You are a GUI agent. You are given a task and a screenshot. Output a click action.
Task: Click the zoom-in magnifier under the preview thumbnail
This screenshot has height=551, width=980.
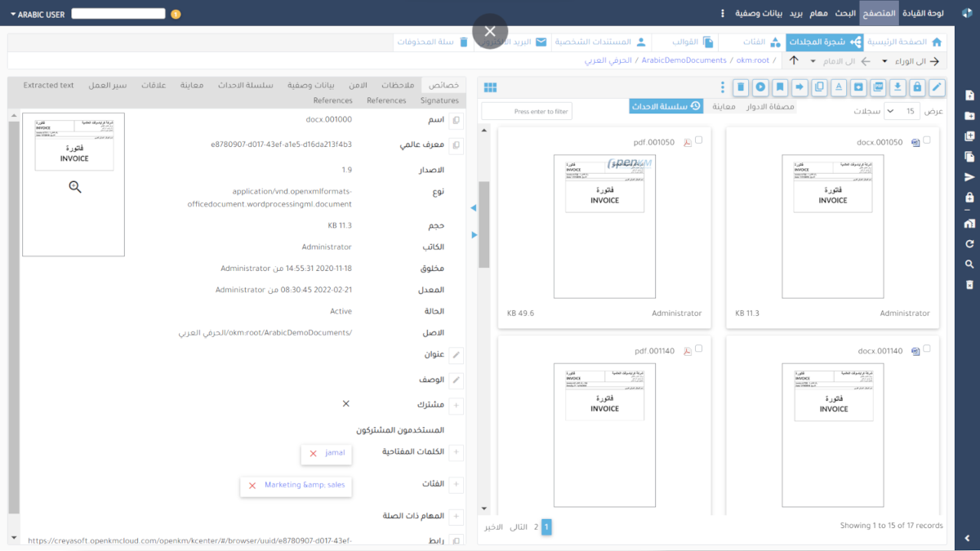tap(75, 187)
